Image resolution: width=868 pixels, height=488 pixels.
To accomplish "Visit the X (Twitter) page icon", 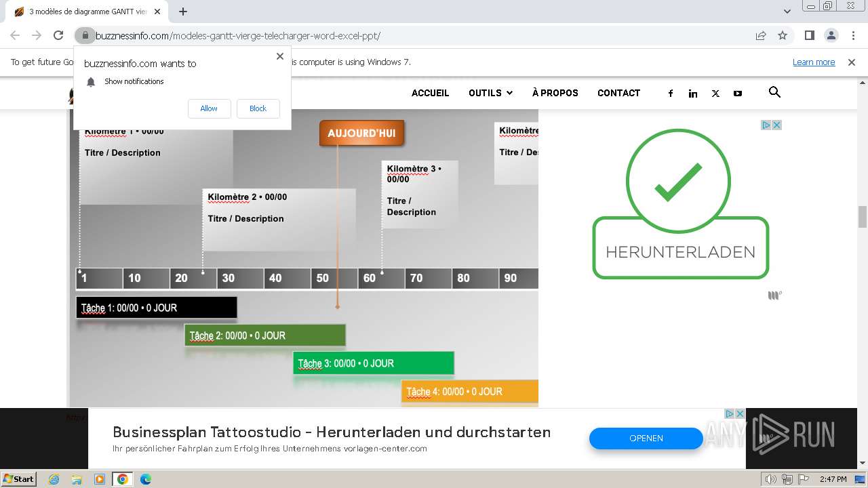I will (715, 94).
